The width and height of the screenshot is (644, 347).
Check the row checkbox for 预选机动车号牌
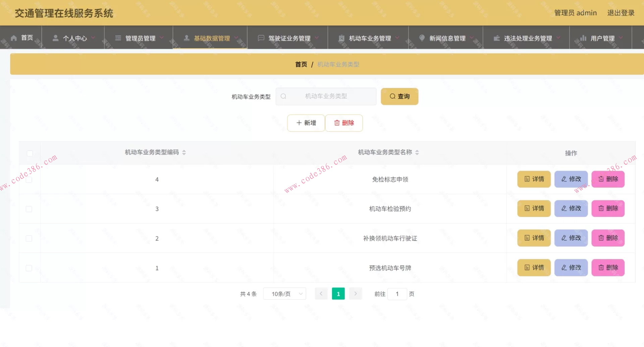pyautogui.click(x=29, y=268)
